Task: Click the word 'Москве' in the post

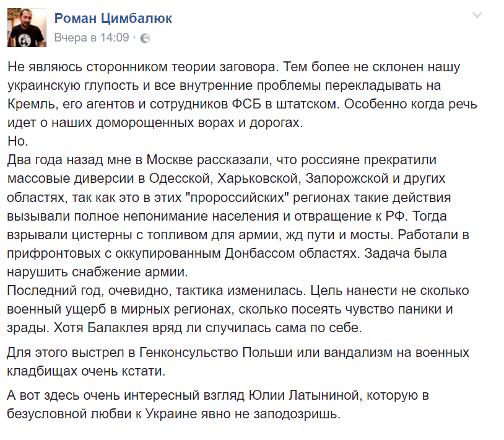Action: click(x=170, y=160)
